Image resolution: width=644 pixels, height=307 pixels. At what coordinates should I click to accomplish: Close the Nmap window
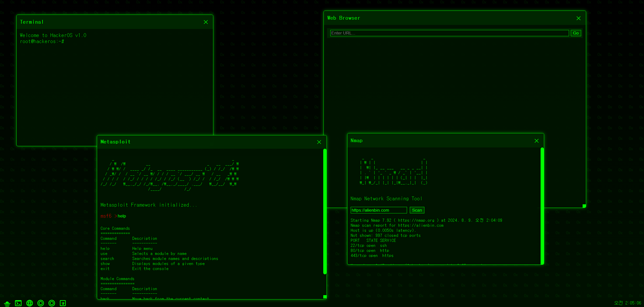click(537, 141)
